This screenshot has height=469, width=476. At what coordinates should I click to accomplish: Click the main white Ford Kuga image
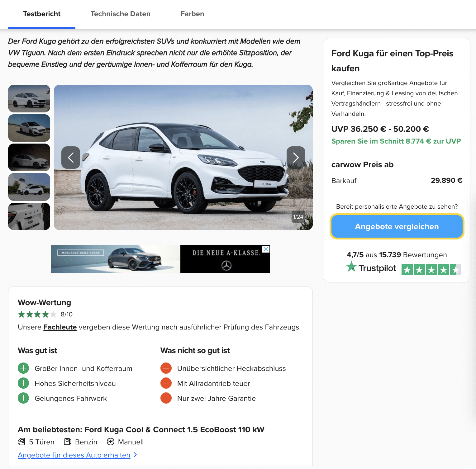183,157
